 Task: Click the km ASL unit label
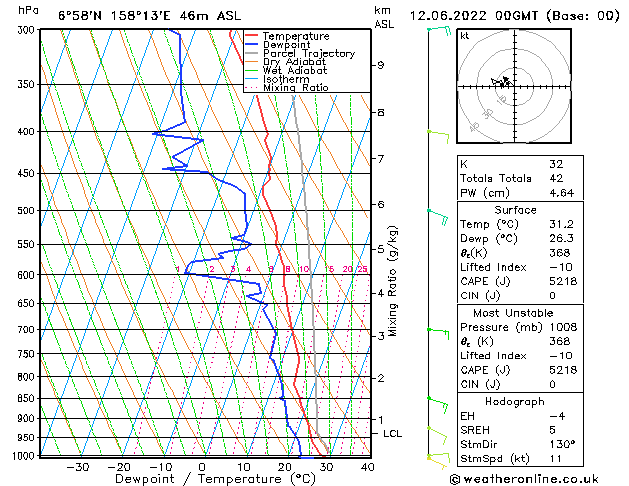(x=384, y=17)
